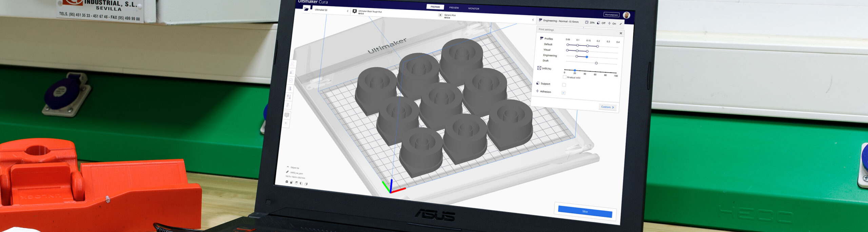Click the Profiles icon in print settings
The image size is (868, 232).
[x=541, y=38]
